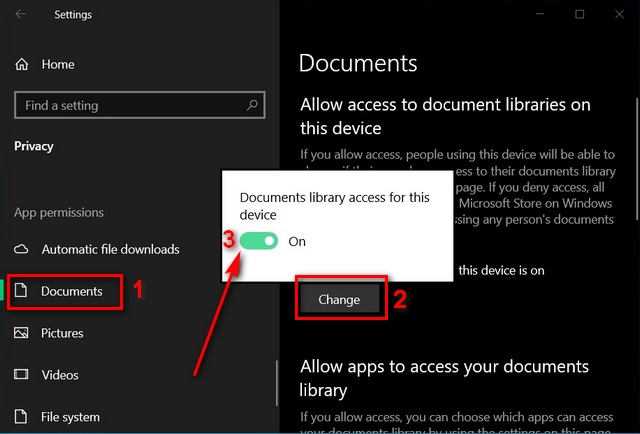
Task: Go to Automatic file downloads settings
Action: click(x=110, y=249)
